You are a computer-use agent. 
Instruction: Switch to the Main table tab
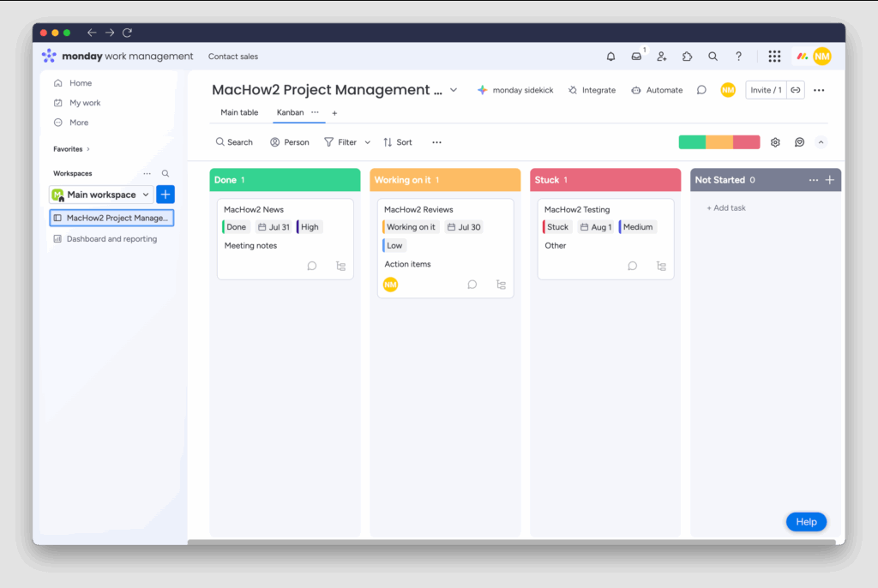(239, 112)
